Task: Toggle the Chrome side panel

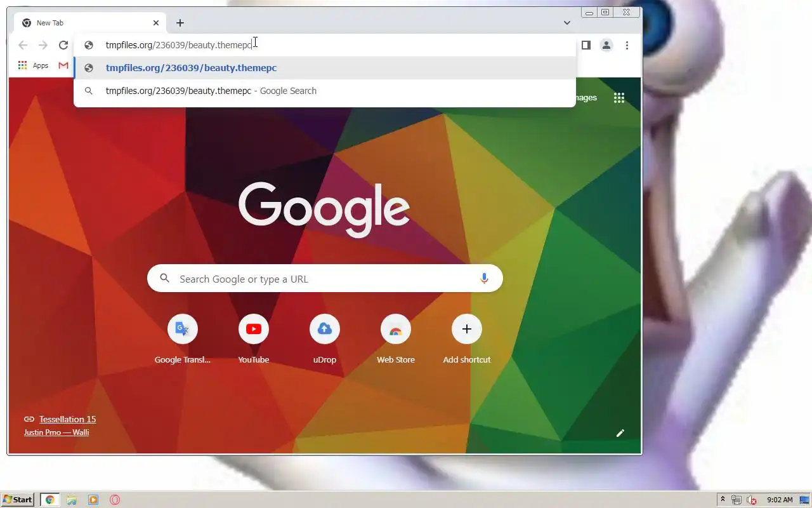Action: tap(586, 45)
